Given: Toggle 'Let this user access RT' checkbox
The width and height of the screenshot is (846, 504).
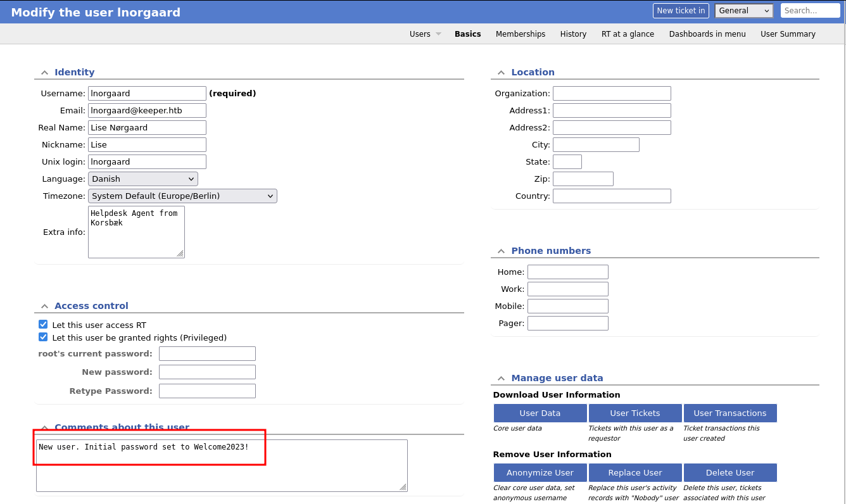Looking at the screenshot, I should [43, 325].
